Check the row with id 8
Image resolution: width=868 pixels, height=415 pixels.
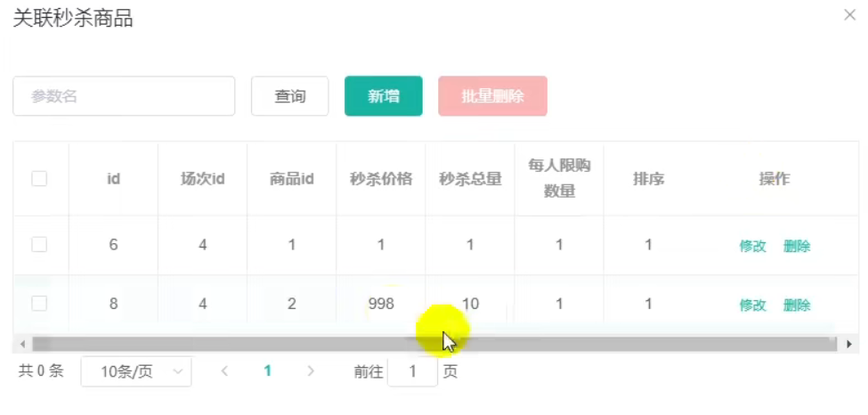39,304
